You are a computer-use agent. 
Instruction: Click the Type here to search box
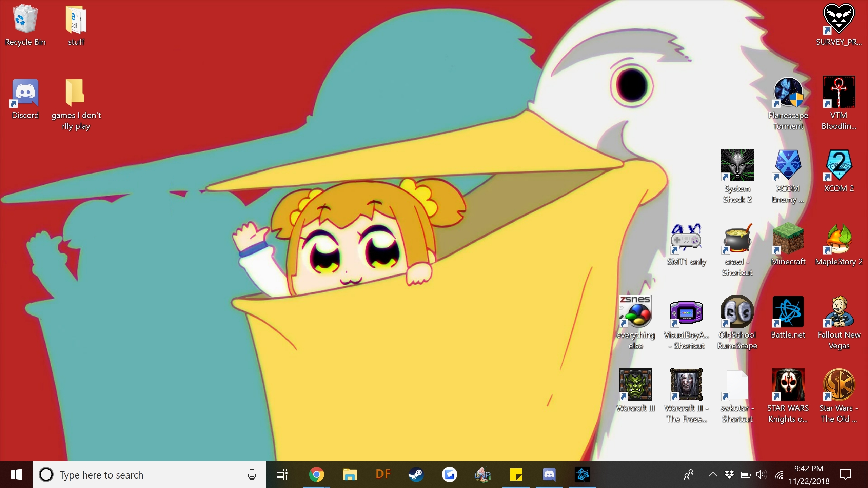(x=149, y=474)
